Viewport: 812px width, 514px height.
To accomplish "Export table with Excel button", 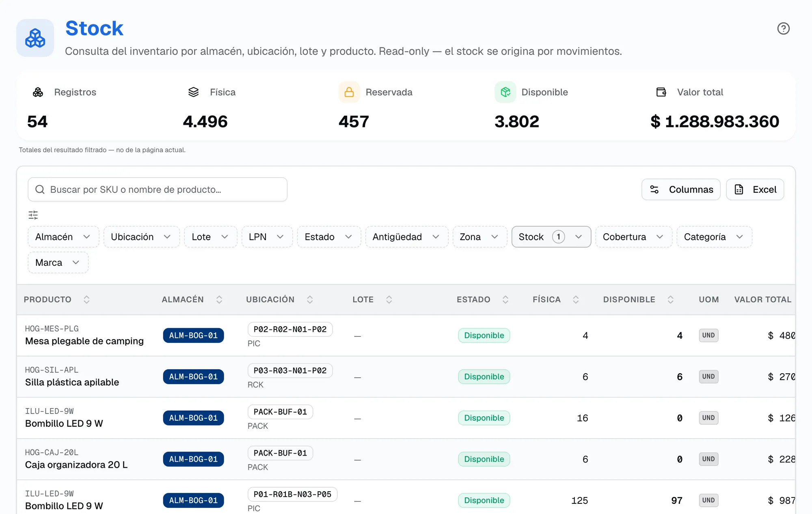I will (755, 189).
